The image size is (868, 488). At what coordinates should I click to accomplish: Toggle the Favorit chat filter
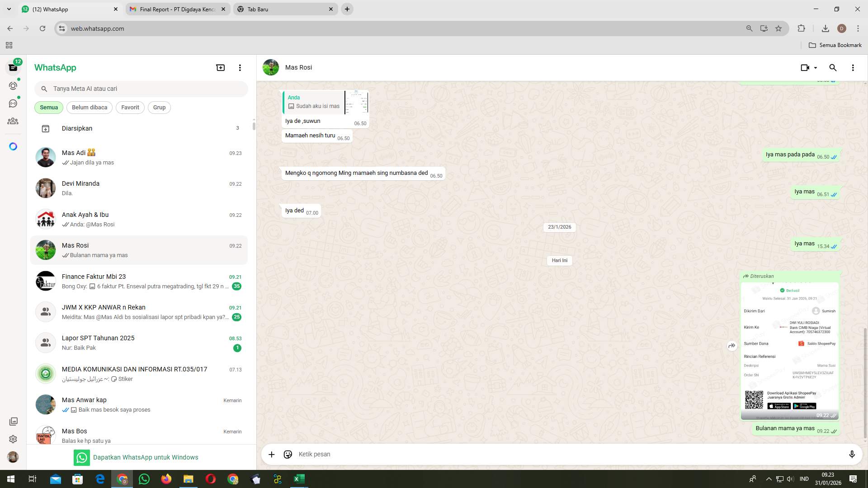[130, 107]
